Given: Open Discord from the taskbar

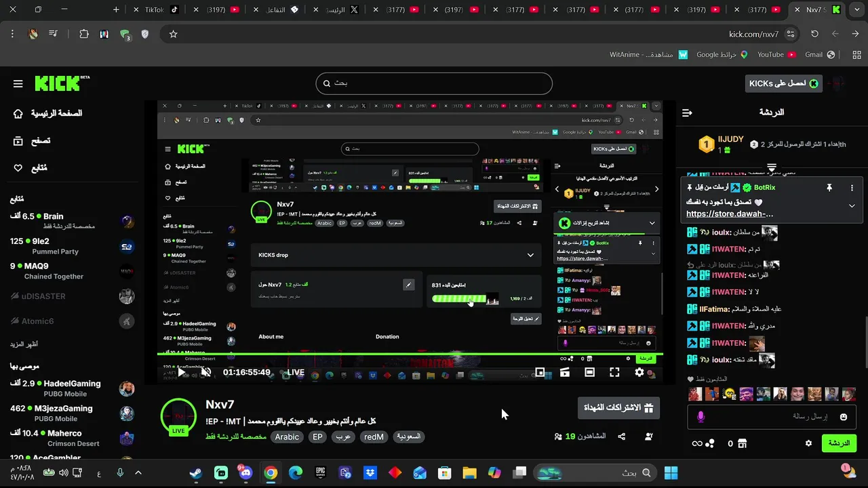Looking at the screenshot, I should [x=245, y=473].
